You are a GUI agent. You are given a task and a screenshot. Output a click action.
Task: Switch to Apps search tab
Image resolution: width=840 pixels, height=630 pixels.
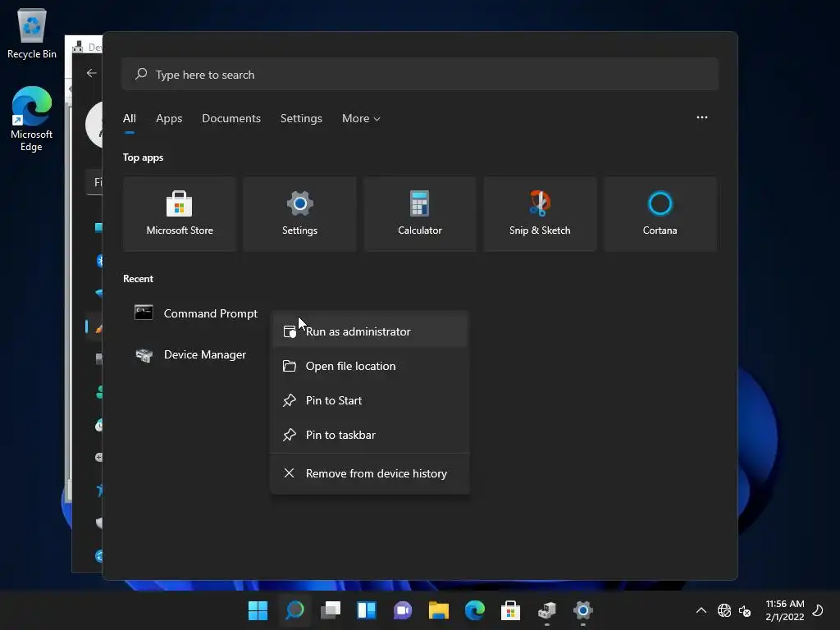pyautogui.click(x=169, y=118)
